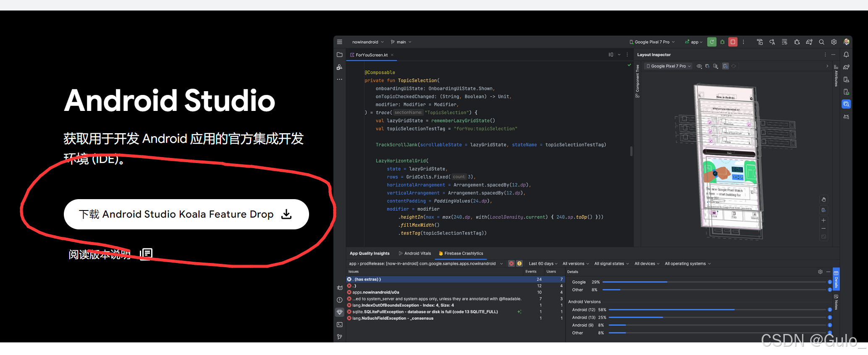
Task: Toggle View Options eye icon in Layout Inspector
Action: point(699,66)
